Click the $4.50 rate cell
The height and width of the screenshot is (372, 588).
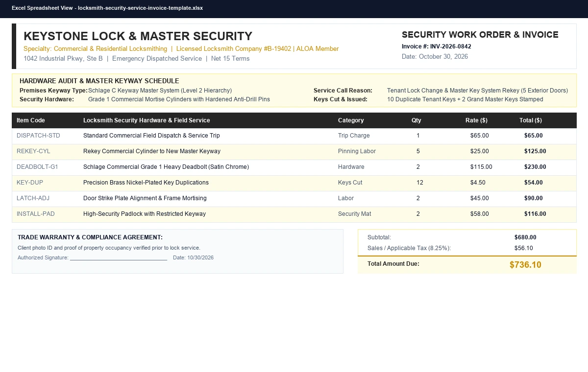click(x=478, y=183)
